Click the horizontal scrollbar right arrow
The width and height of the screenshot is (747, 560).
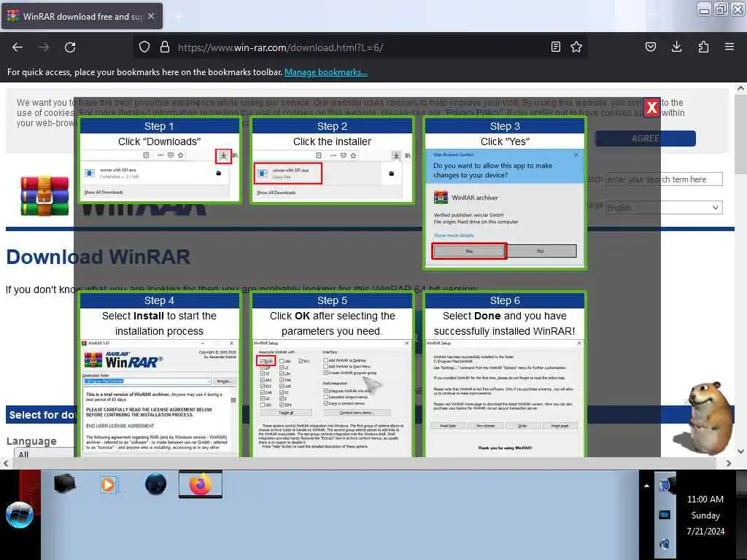click(729, 463)
